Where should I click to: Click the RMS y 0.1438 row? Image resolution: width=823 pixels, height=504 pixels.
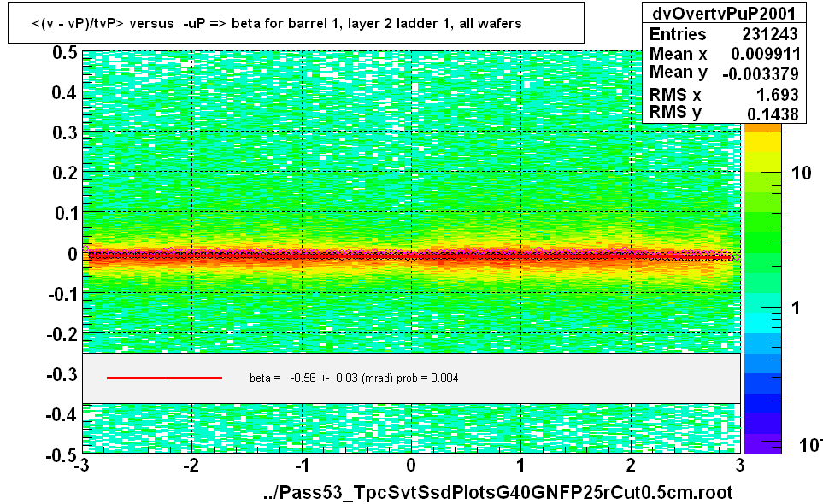tap(724, 113)
